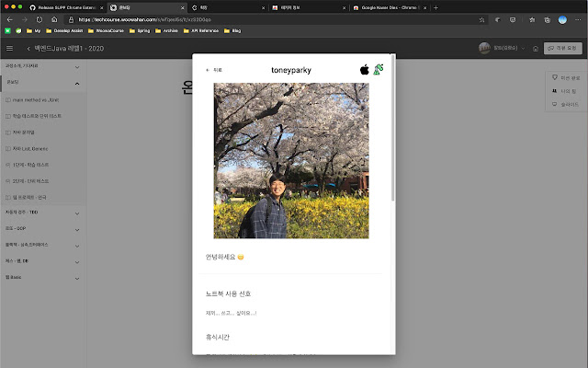The image size is (588, 368).
Task: Click 나의 팀 in the right panel
Action: tap(564, 91)
